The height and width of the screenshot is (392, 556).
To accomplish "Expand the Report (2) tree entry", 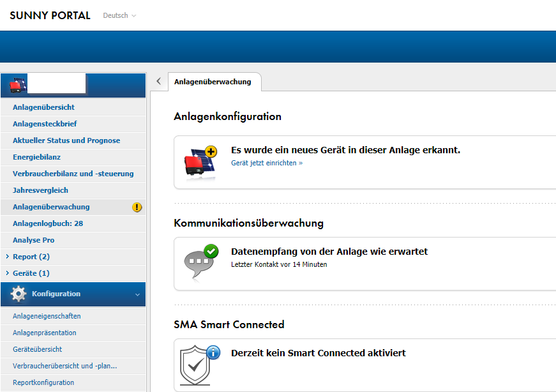I will (7, 257).
